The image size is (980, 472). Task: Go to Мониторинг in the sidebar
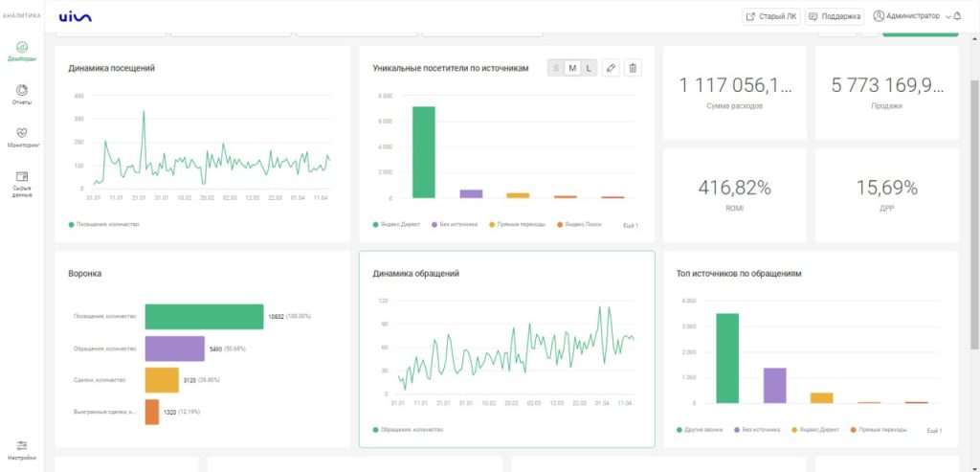22,137
